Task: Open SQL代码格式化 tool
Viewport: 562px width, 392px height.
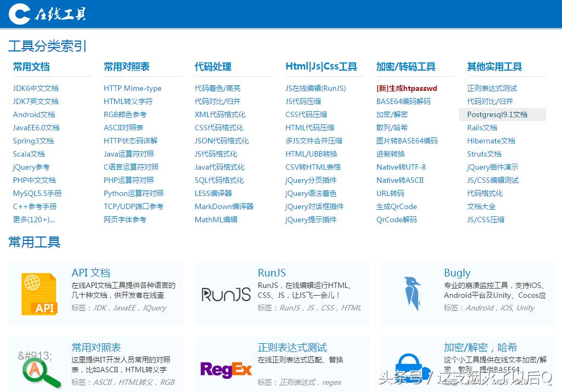Action: coord(219,180)
